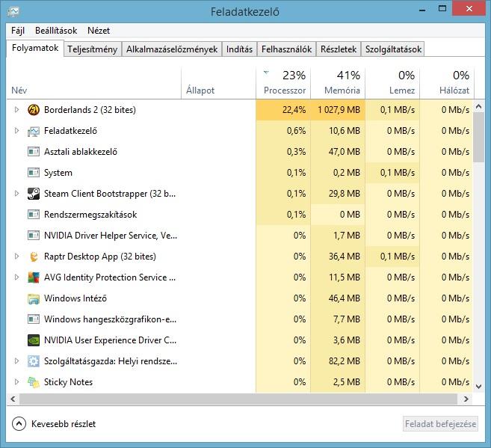This screenshot has height=448, width=491.
Task: Select the Borderlands 2 (32 bites) row
Action: [x=240, y=110]
